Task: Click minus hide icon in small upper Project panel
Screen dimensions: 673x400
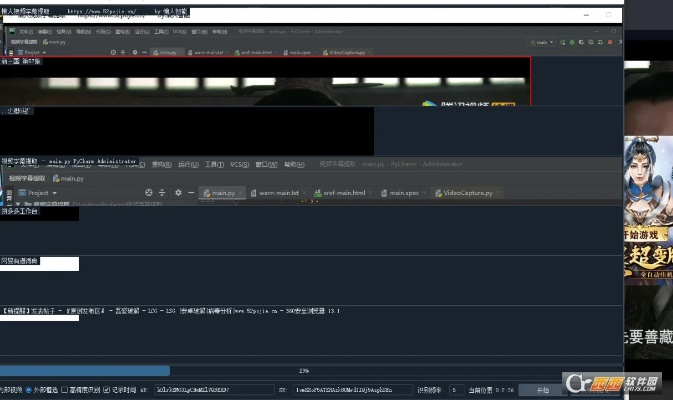Action: 144,52
